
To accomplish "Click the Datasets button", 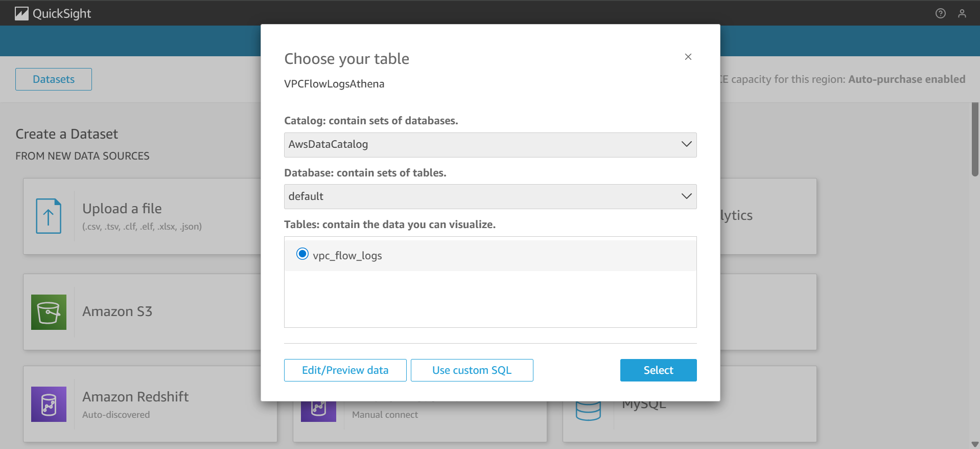I will [x=54, y=79].
